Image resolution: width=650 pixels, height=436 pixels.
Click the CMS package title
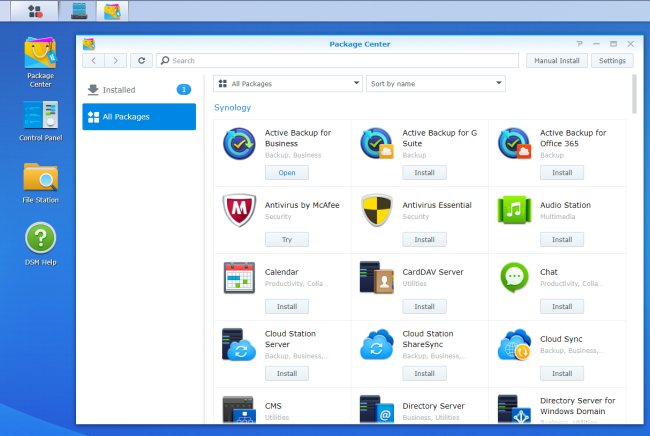(273, 406)
